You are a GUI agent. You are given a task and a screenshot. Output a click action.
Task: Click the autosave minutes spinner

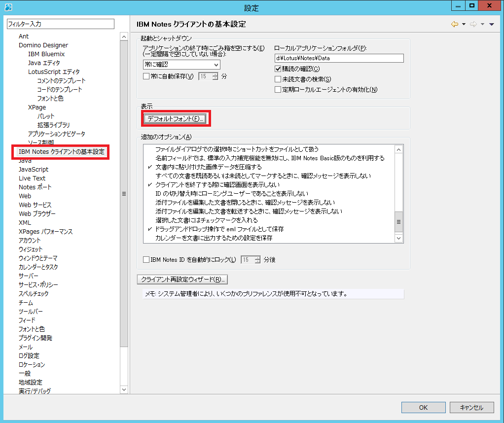click(x=215, y=76)
